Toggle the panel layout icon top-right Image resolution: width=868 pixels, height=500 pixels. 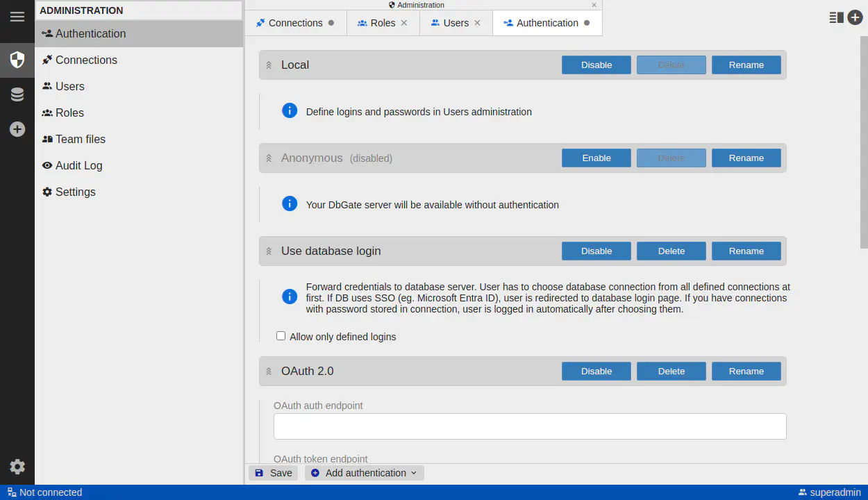coord(836,17)
